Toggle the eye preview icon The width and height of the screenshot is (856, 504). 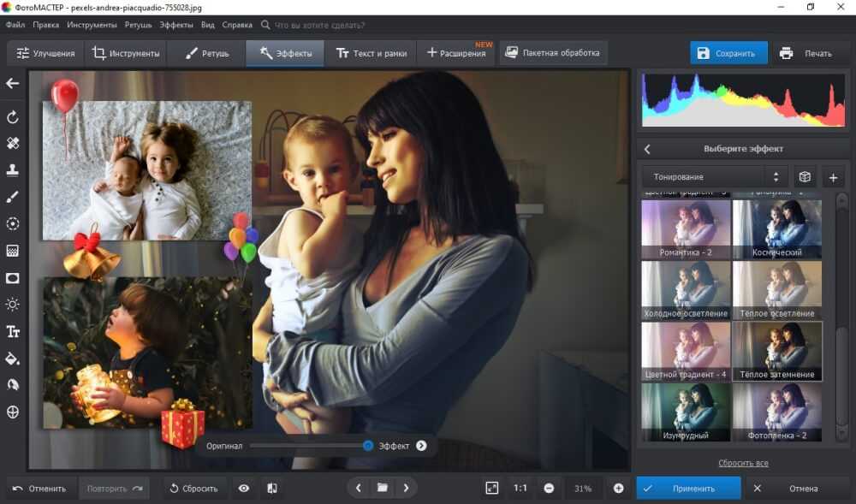[244, 488]
